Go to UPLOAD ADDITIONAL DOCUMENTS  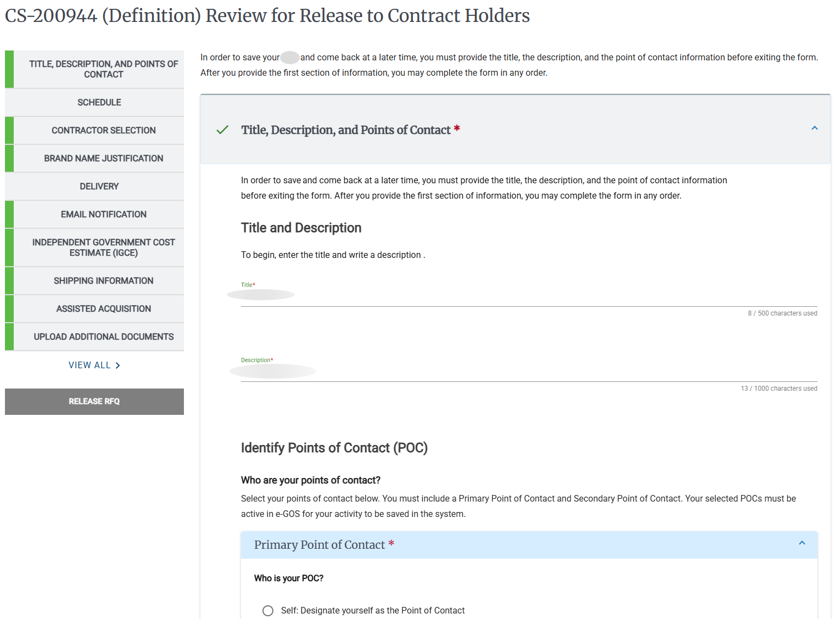point(104,336)
